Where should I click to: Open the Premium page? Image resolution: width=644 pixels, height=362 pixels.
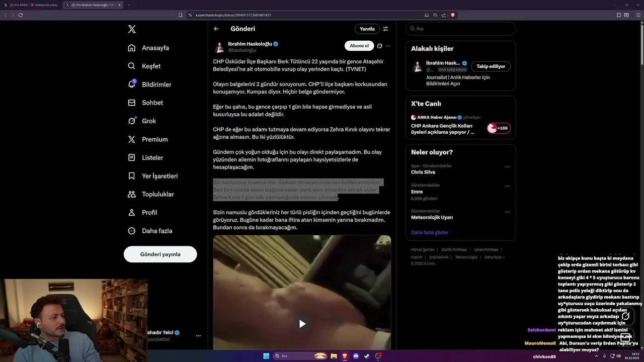[148, 139]
